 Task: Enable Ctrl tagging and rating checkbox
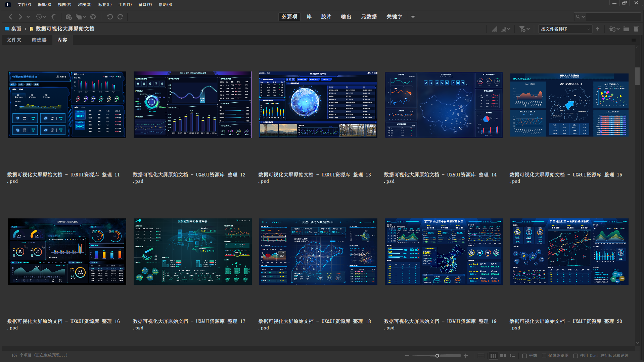[576, 356]
